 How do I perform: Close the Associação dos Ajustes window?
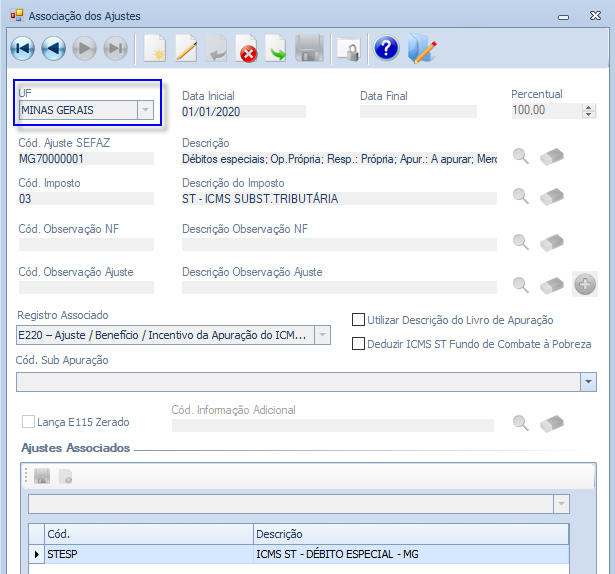point(595,16)
